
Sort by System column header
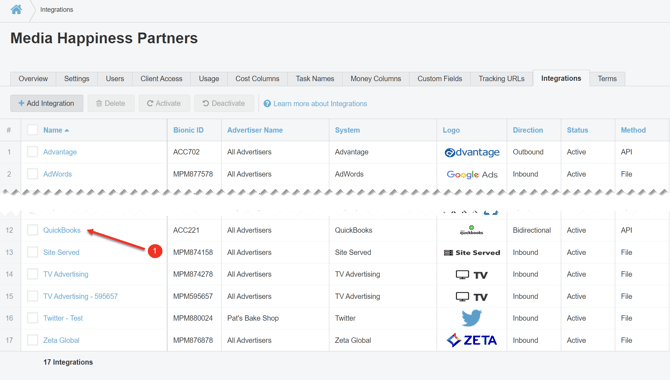pos(347,130)
